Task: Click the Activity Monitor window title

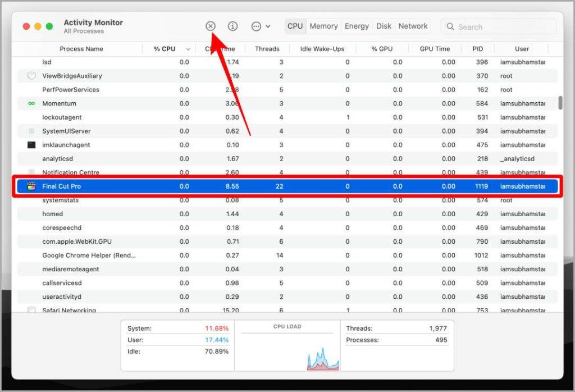Action: tap(93, 22)
